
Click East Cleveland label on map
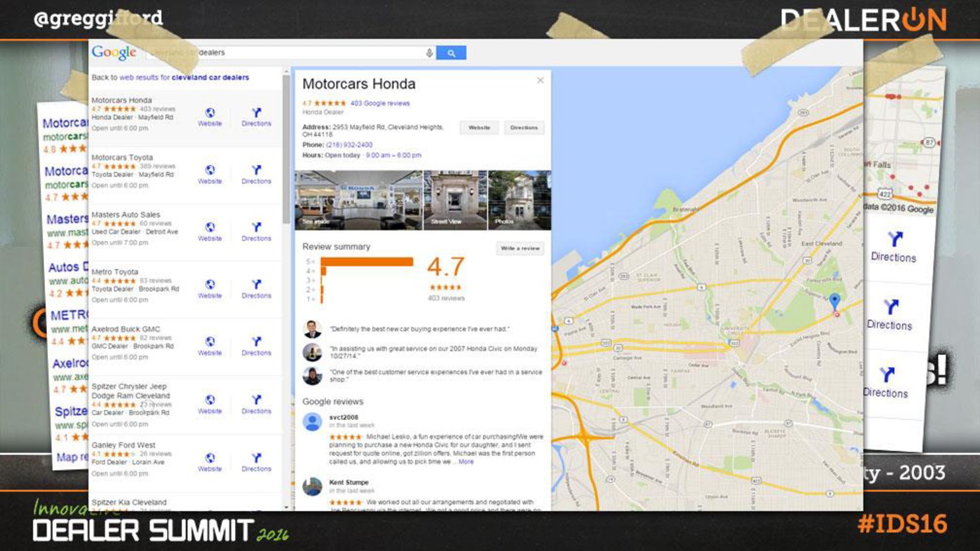[x=822, y=243]
